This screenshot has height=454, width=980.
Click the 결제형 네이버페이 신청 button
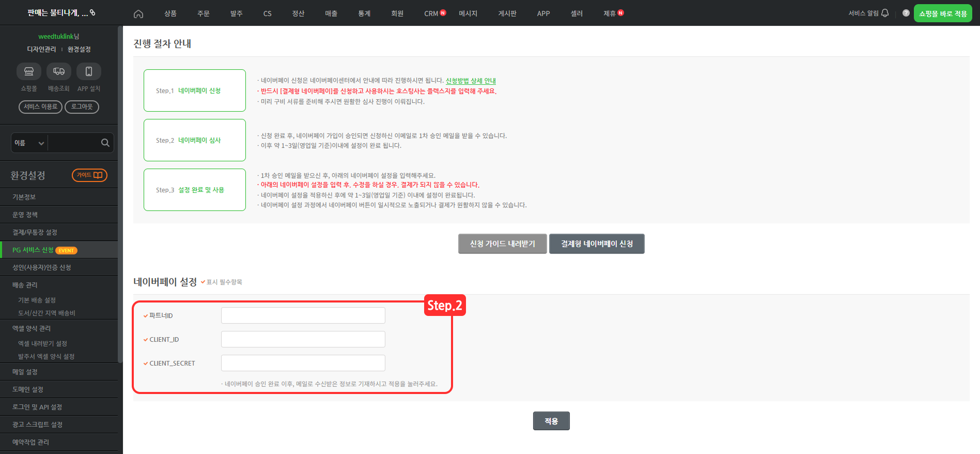[x=597, y=244]
